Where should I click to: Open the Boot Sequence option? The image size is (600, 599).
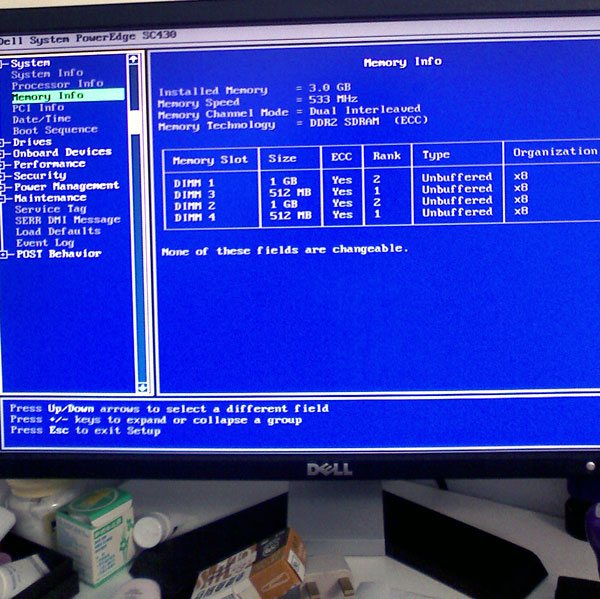55,130
